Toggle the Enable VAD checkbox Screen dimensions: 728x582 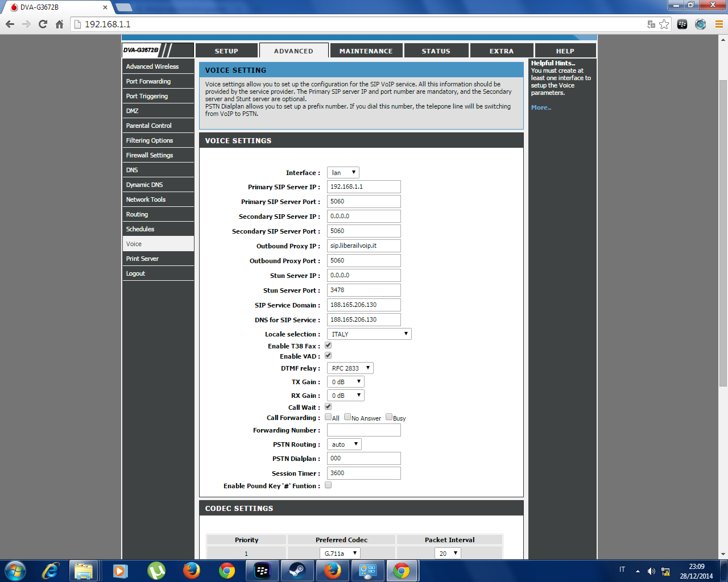point(328,356)
